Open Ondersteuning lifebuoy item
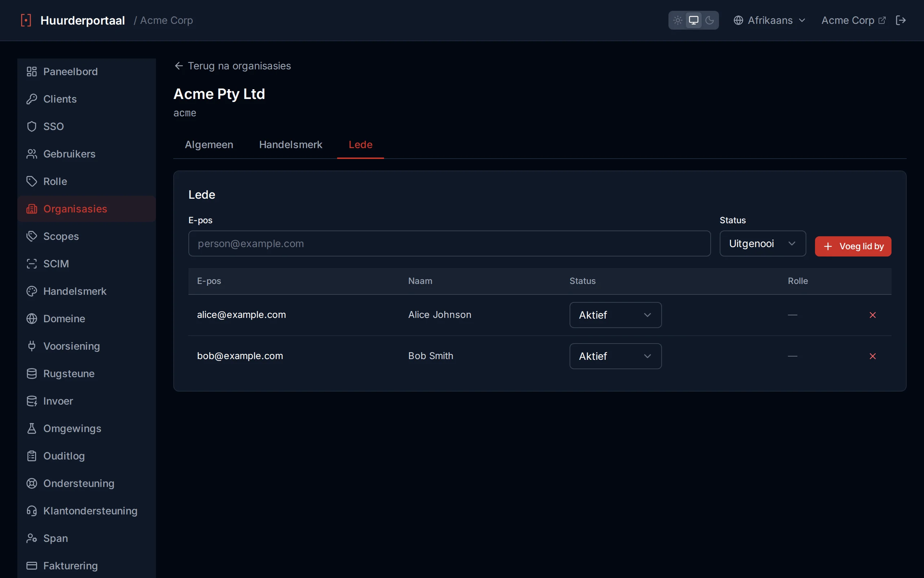This screenshot has width=924, height=578. click(87, 484)
